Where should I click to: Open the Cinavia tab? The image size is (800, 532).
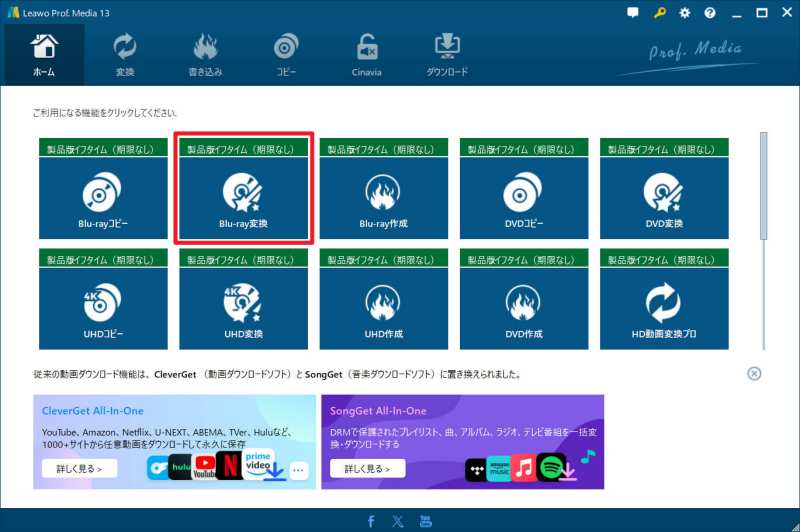366,55
